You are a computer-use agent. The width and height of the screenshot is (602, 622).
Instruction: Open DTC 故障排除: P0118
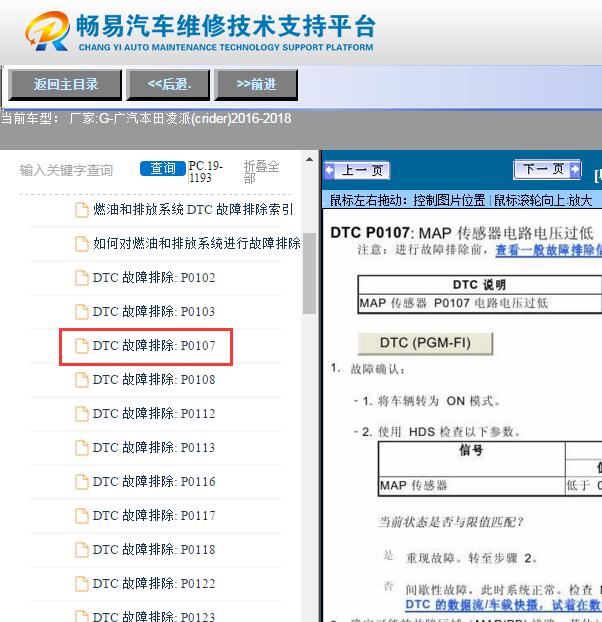click(154, 550)
